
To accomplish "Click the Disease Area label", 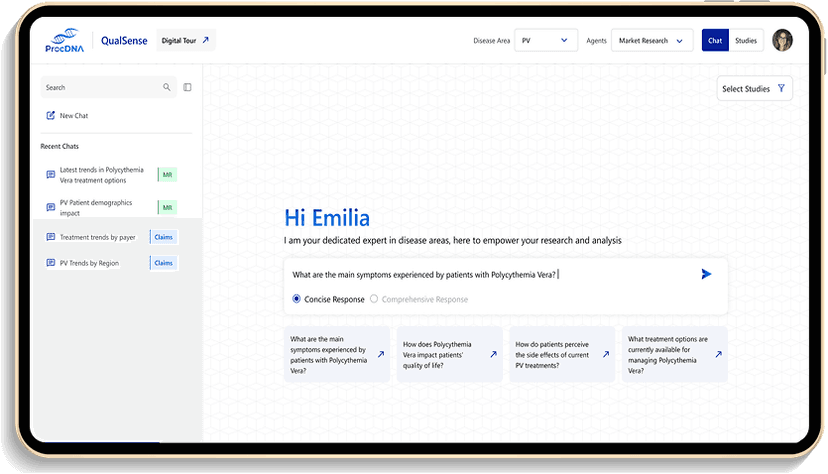I will (x=492, y=41).
